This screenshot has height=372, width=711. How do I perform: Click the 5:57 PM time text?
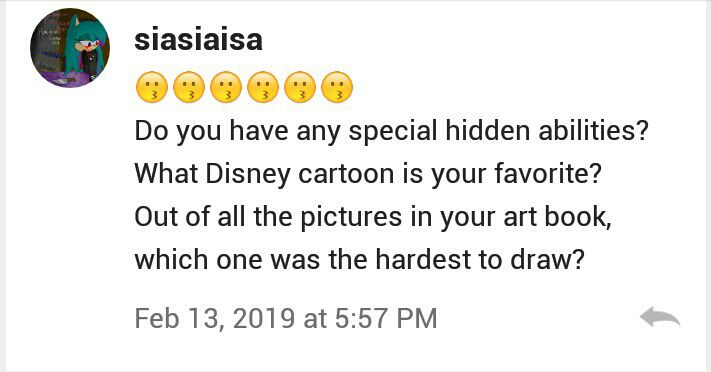pos(386,318)
